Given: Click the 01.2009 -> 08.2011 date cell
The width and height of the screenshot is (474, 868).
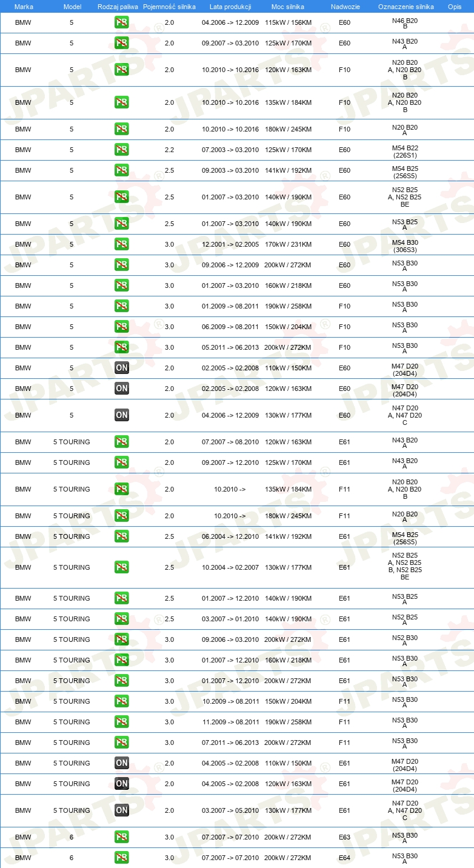Looking at the screenshot, I should (230, 306).
